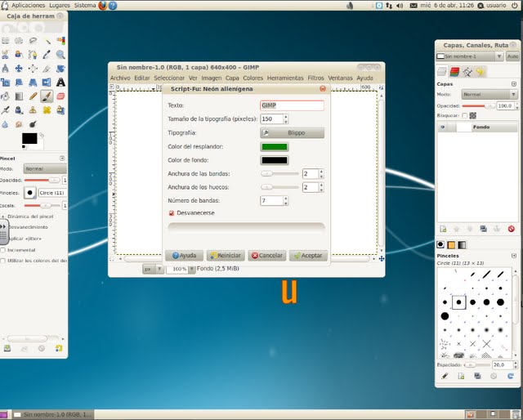The width and height of the screenshot is (523, 420).
Task: Expand Dinámica del pincel options
Action: tap(3, 217)
